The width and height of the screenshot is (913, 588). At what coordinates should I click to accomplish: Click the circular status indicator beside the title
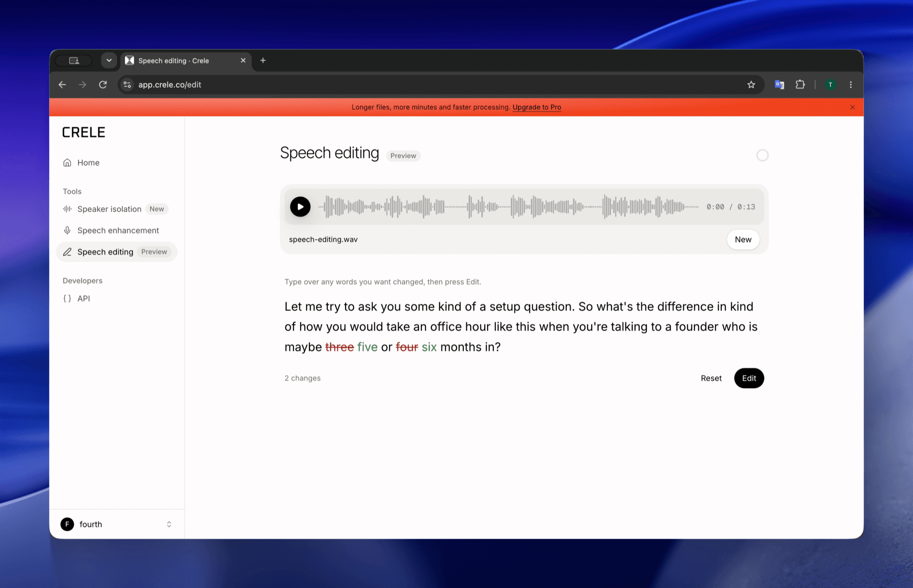tap(762, 155)
